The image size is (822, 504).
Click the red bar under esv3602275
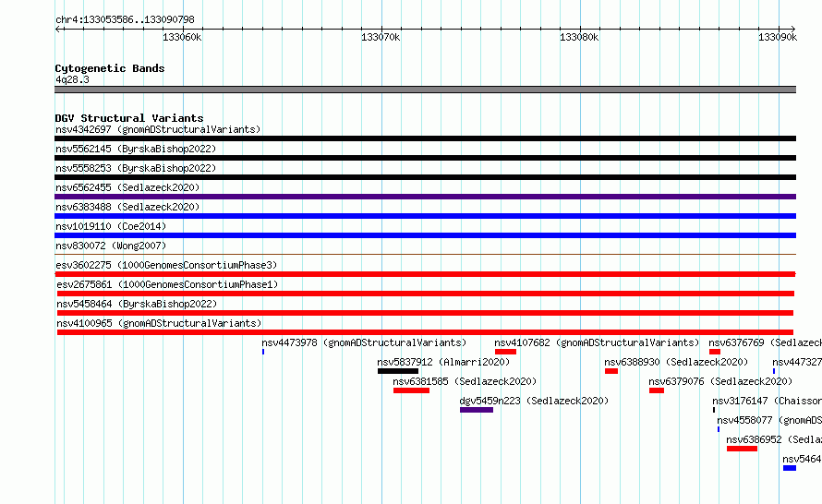[x=425, y=274]
